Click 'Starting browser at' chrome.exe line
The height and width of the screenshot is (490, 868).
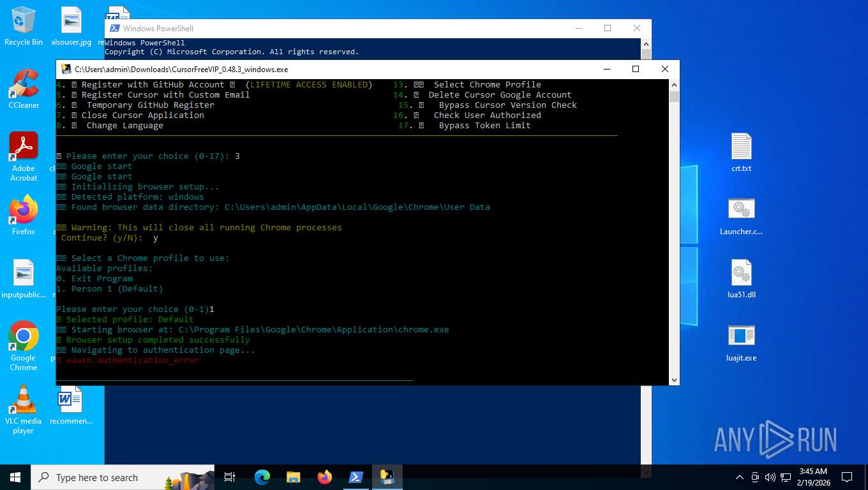click(253, 330)
